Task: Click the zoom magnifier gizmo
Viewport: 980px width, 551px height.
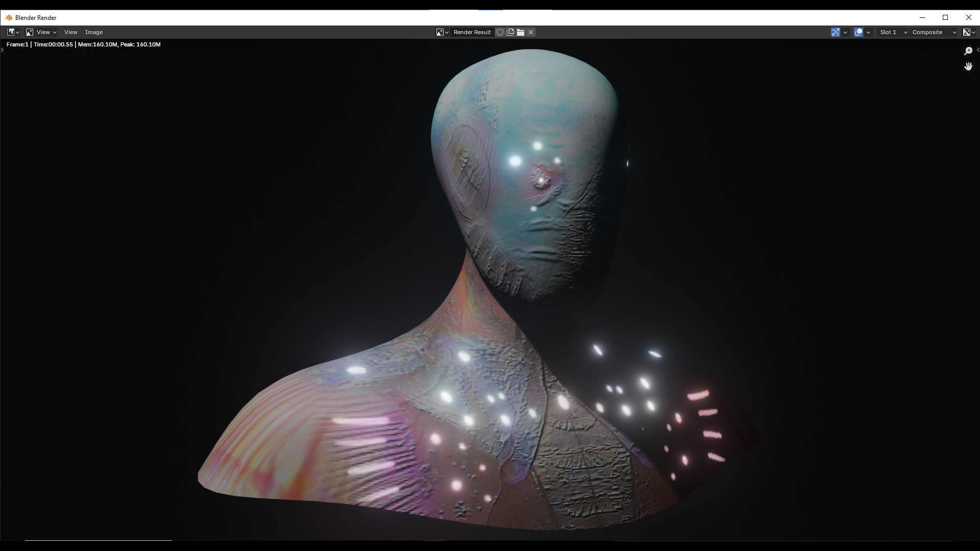Action: coord(968,51)
